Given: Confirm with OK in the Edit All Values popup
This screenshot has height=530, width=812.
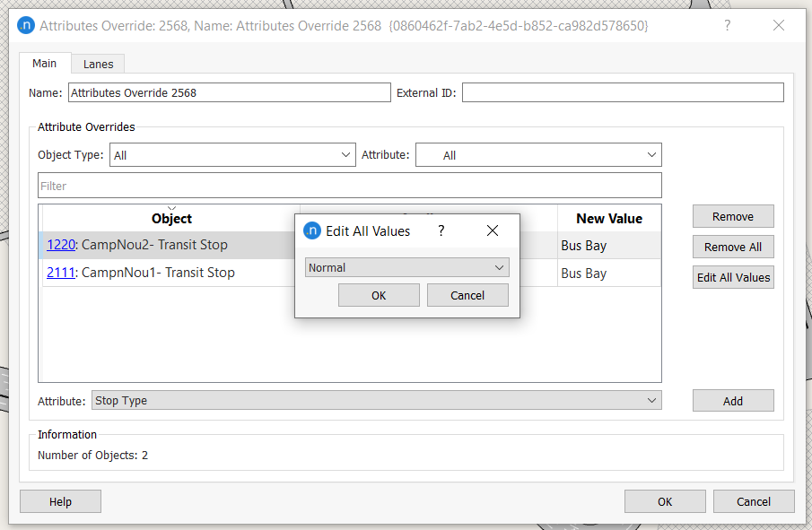Looking at the screenshot, I should point(379,295).
